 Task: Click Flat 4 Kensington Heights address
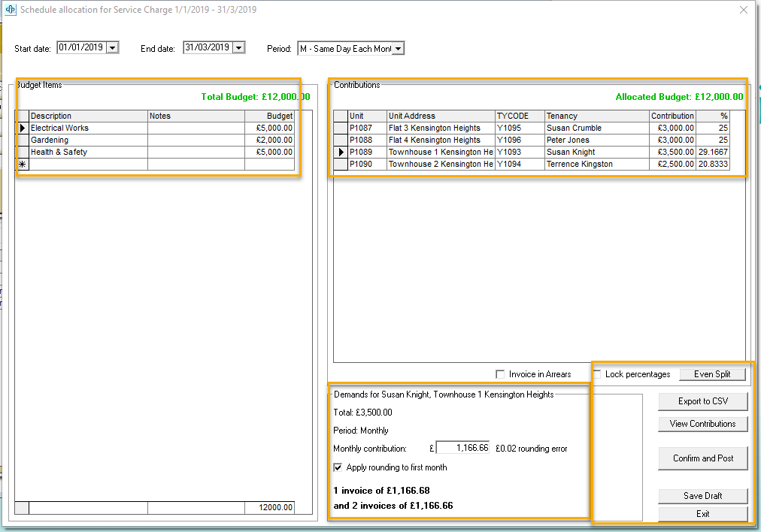[x=441, y=141]
